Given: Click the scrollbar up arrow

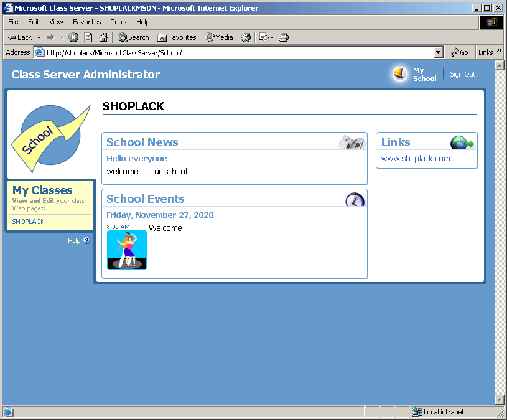Looking at the screenshot, I should [500, 65].
